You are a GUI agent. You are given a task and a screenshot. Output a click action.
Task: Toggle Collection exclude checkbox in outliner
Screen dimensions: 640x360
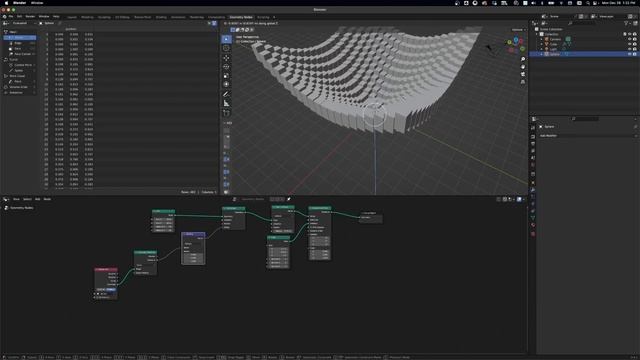(x=624, y=34)
